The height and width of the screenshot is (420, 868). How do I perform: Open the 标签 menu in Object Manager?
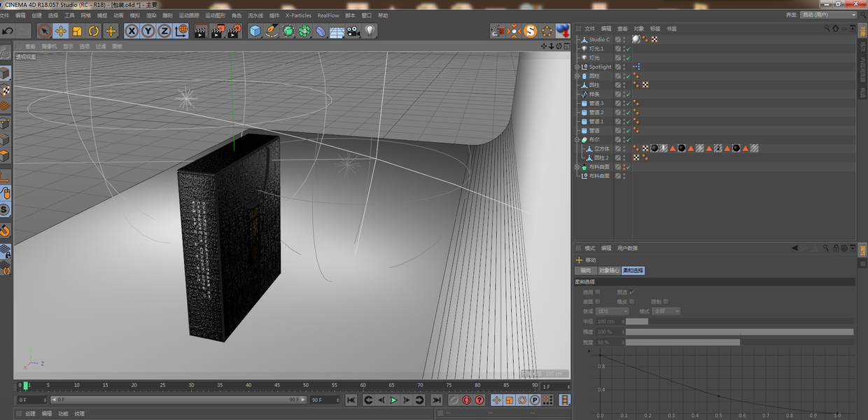tap(655, 29)
